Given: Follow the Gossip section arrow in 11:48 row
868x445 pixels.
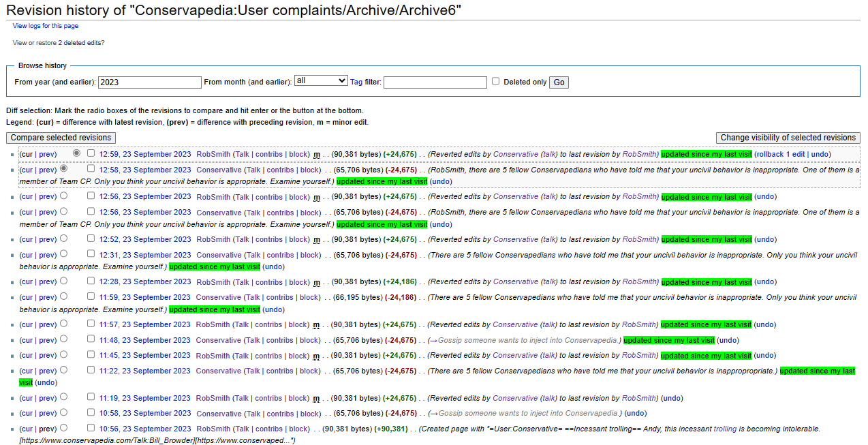Looking at the screenshot, I should [433, 341].
